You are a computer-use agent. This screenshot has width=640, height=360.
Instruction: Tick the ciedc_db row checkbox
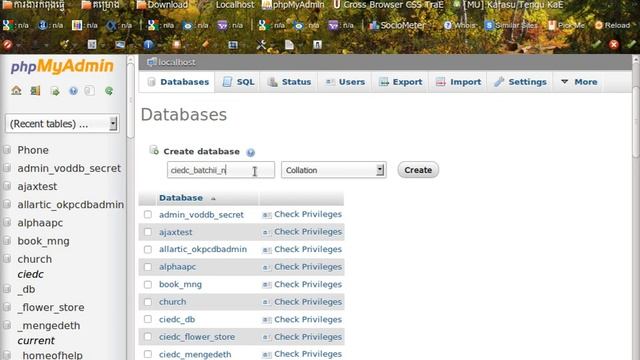(x=148, y=320)
